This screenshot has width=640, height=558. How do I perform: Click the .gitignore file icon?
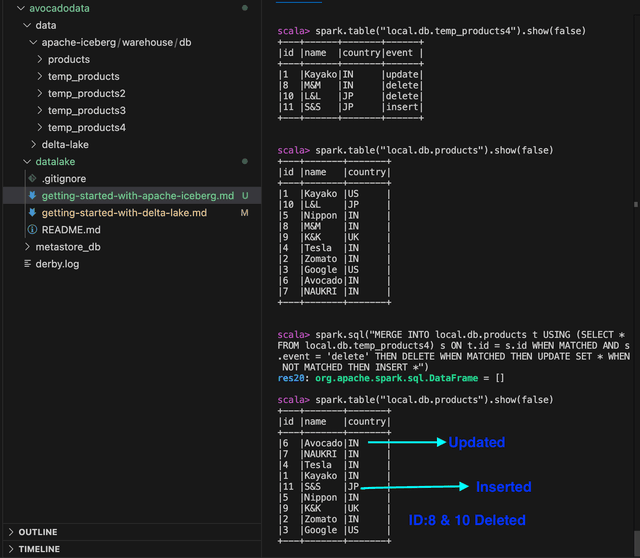(32, 178)
